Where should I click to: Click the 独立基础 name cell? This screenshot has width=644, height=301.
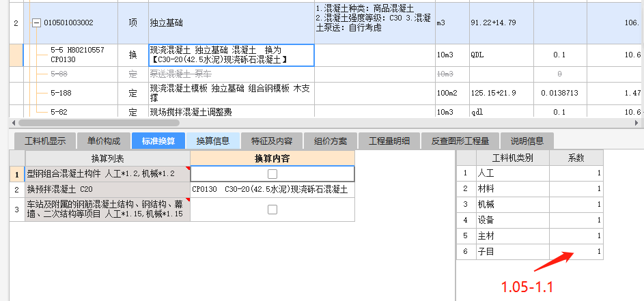pos(232,23)
